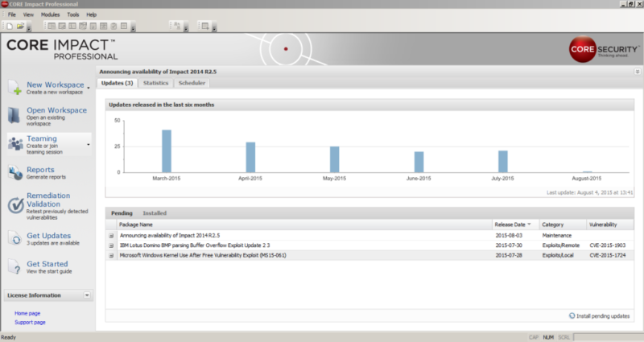Click the Maintenance category cell
The height and width of the screenshot is (342, 644).
[x=556, y=236]
